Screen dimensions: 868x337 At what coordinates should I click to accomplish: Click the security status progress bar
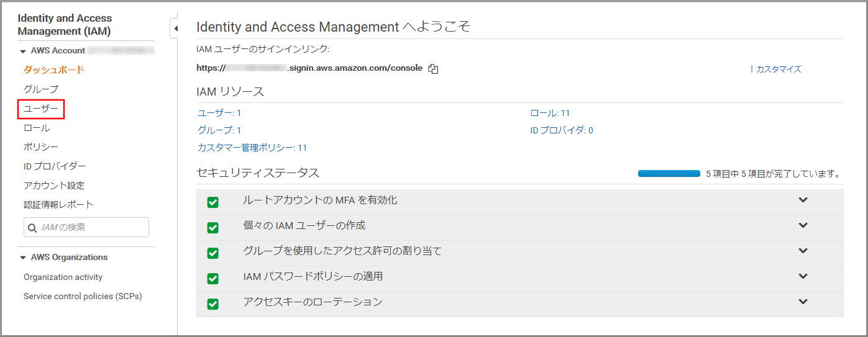click(x=669, y=174)
